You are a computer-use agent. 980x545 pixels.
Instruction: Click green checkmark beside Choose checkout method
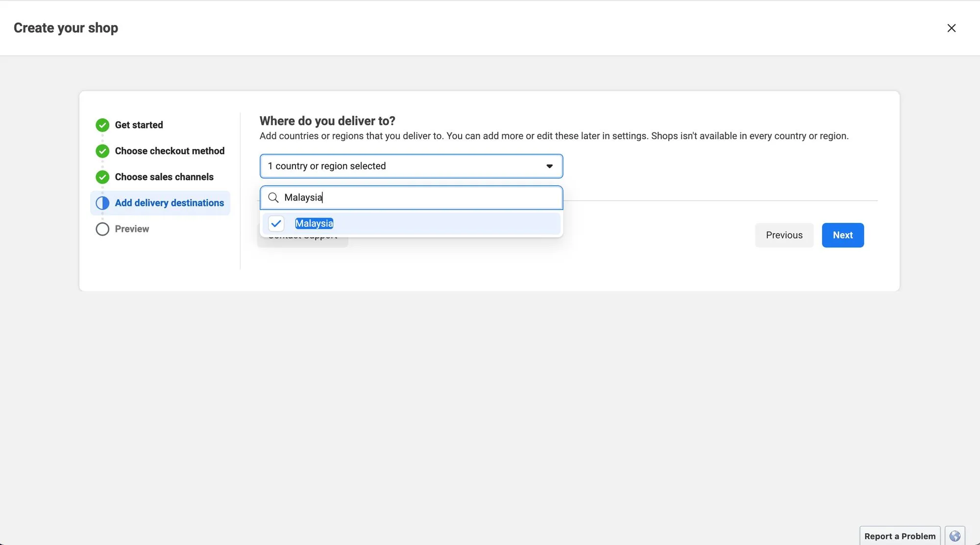(102, 151)
